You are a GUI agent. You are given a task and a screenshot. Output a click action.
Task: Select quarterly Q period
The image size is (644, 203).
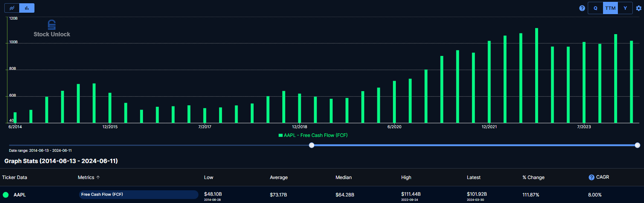[595, 8]
